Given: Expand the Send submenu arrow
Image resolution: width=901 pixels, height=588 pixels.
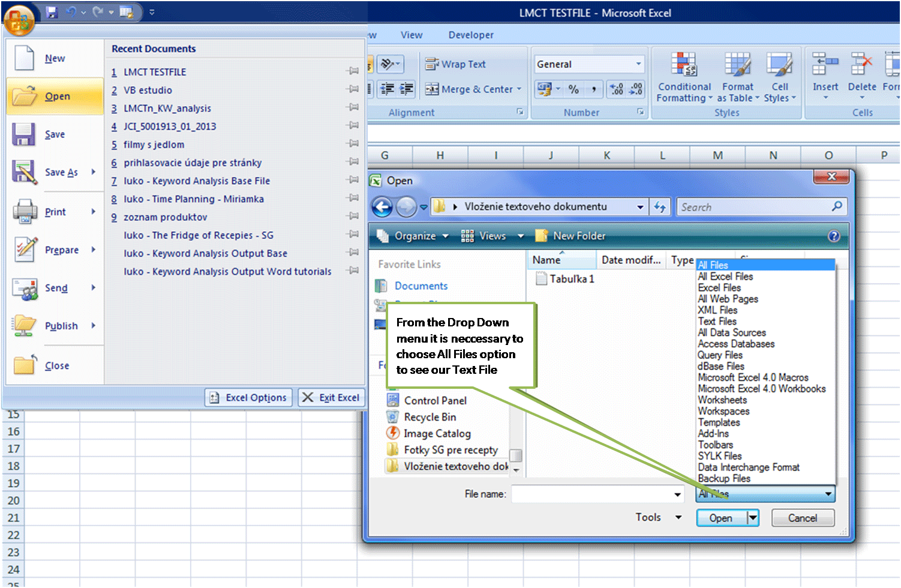Looking at the screenshot, I should (94, 288).
